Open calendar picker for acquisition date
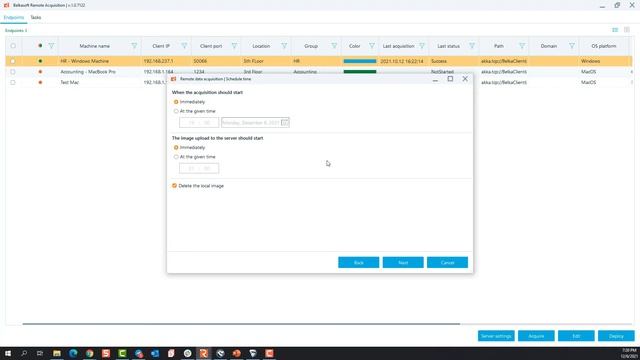Viewport: 640px width, 360px height. pos(284,122)
